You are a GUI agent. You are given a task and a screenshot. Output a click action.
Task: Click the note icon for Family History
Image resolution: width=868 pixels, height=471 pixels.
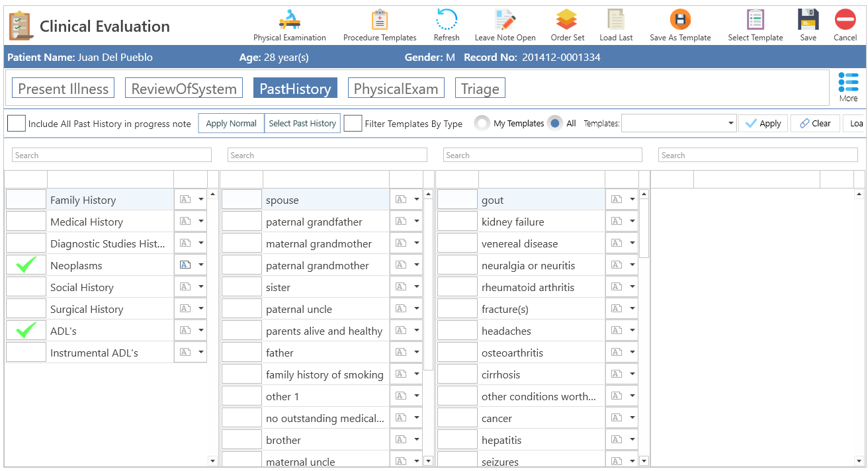point(185,200)
